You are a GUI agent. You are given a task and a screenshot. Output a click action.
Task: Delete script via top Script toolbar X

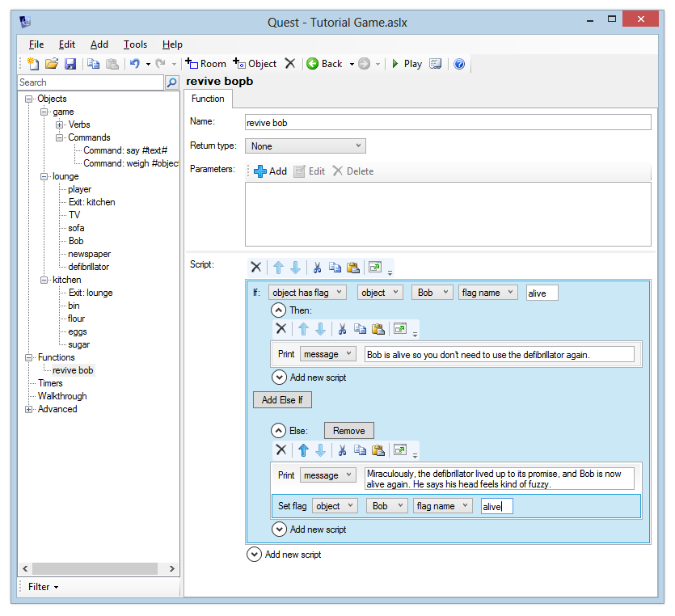pos(256,268)
